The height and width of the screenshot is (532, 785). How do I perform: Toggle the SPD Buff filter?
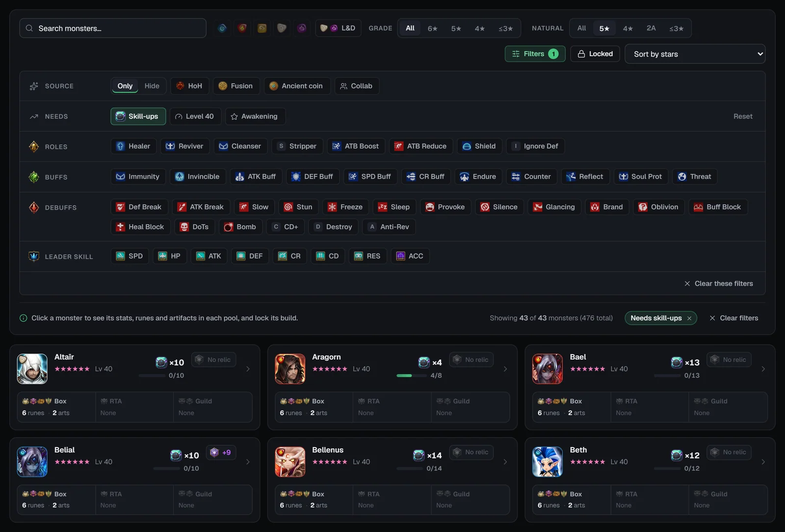370,177
